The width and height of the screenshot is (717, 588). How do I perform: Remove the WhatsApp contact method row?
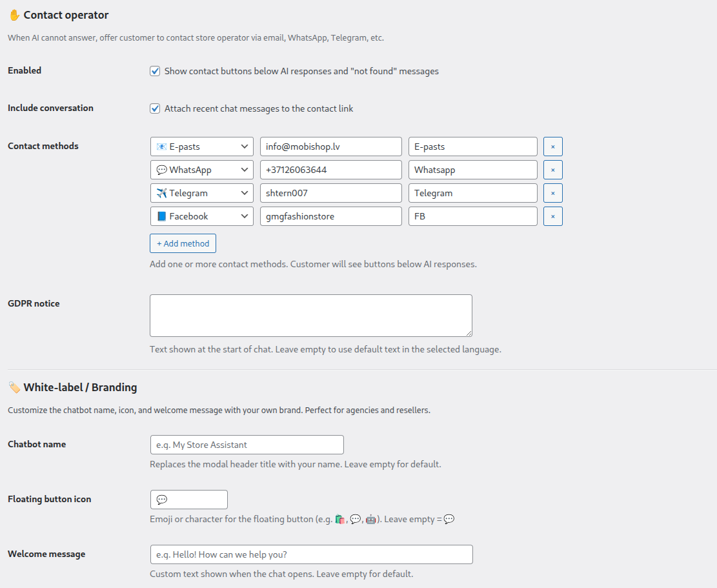pyautogui.click(x=553, y=170)
